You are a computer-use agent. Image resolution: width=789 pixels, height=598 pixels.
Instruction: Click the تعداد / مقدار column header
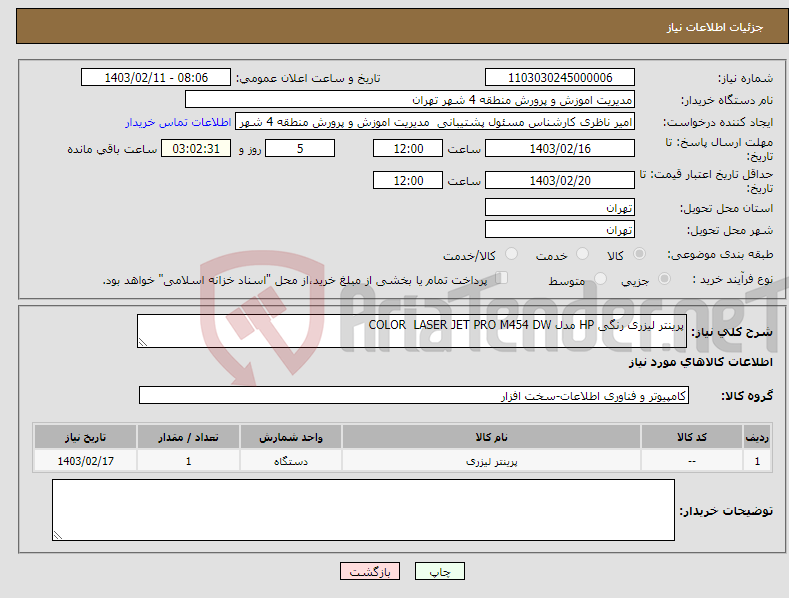coord(188,437)
